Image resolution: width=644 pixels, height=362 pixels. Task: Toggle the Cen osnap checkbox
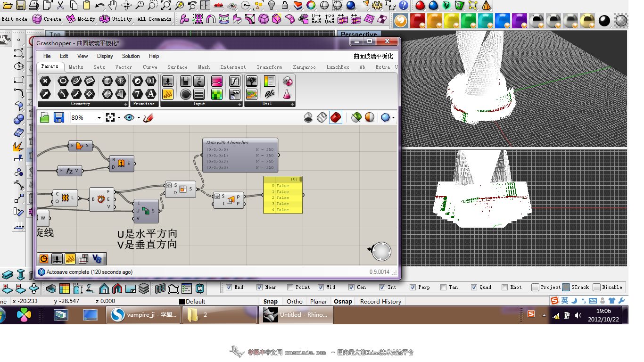coord(351,287)
